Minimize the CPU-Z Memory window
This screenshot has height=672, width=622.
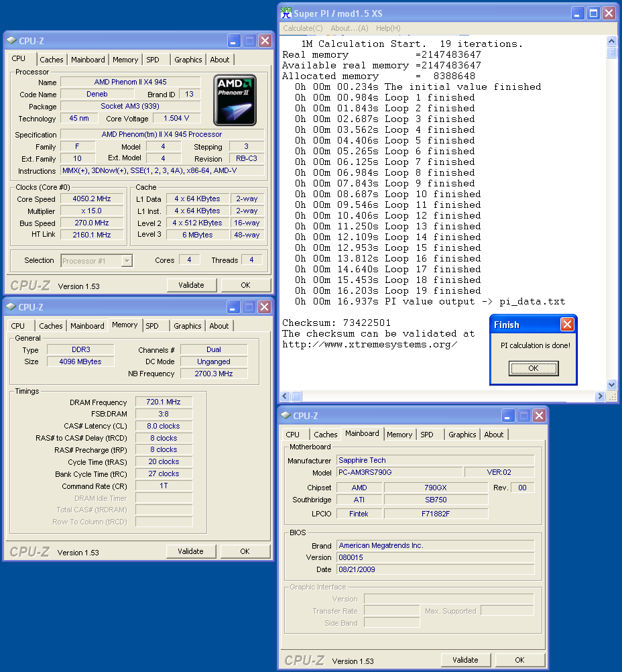[233, 307]
